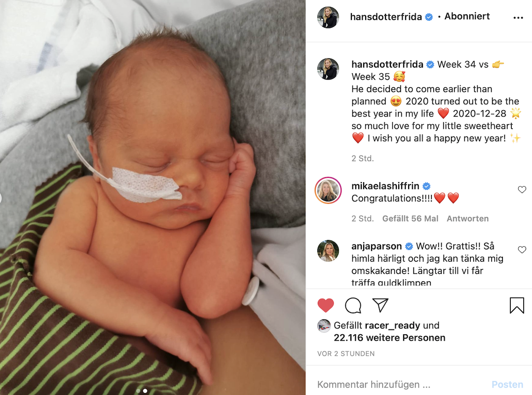Image resolution: width=532 pixels, height=395 pixels.
Task: Open racer_ready small avatar
Action: (x=324, y=326)
